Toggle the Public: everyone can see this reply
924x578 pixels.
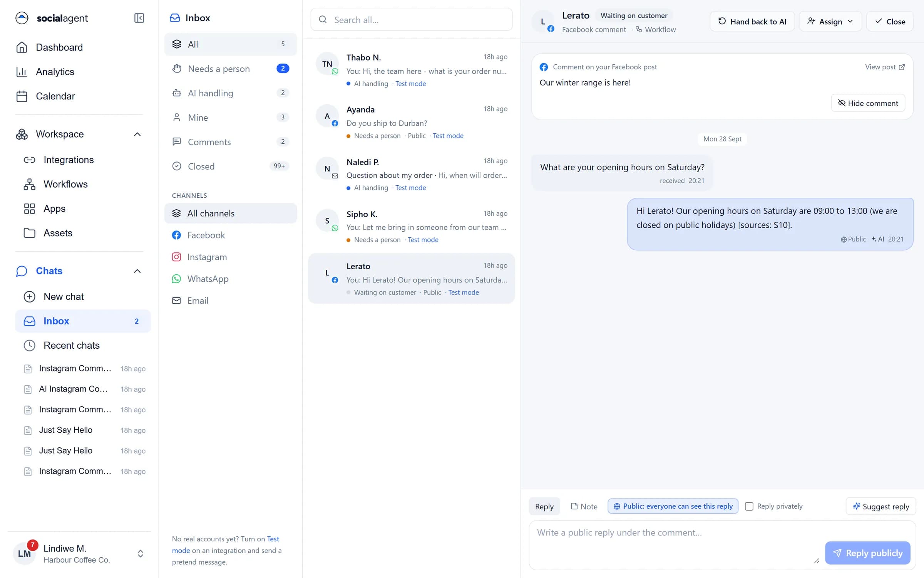[x=673, y=506]
